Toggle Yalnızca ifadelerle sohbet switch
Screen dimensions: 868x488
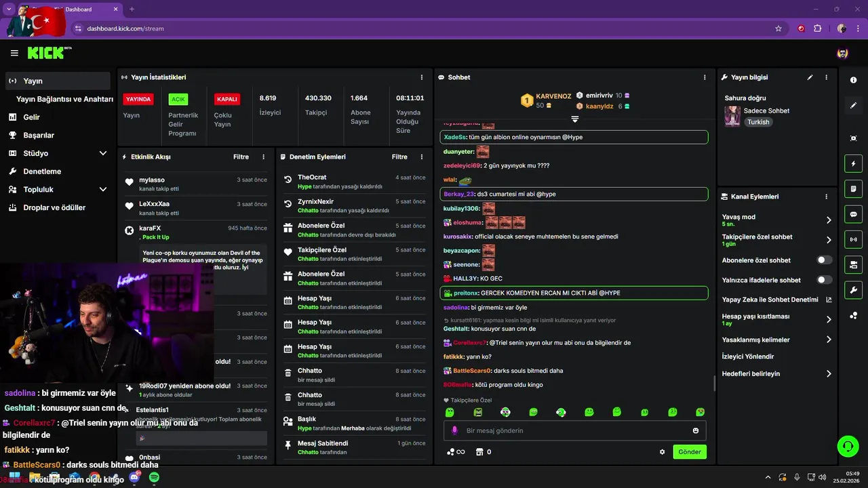[x=825, y=280]
